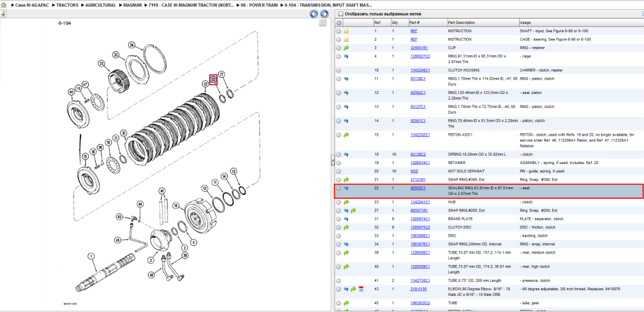Click '6-104' figure label in diagram
Image resolution: width=644 pixels, height=312 pixels.
(64, 23)
